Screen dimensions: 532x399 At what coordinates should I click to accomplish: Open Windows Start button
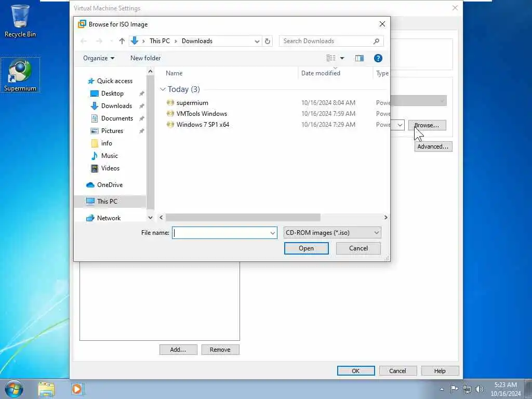pos(14,389)
